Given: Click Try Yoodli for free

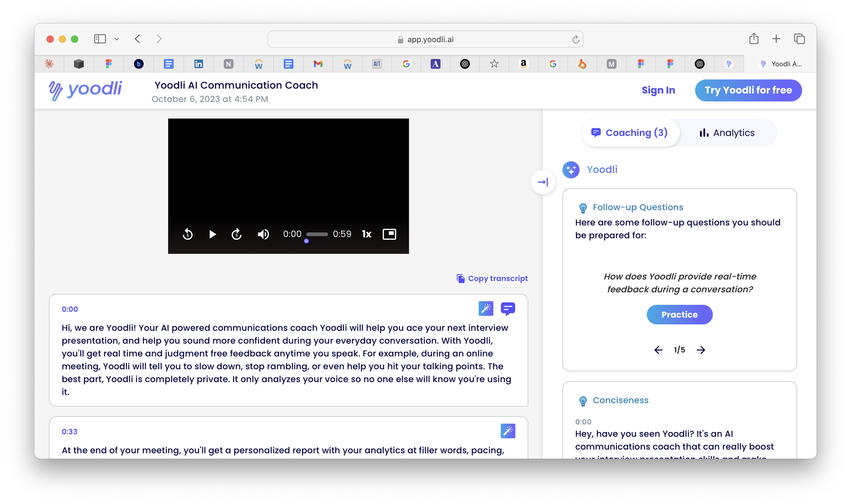Looking at the screenshot, I should [748, 90].
